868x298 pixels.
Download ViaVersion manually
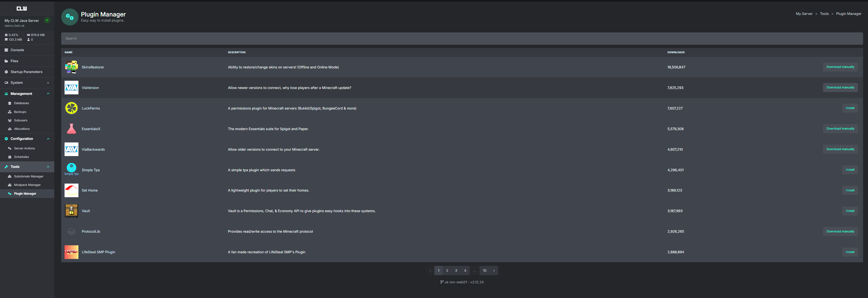(840, 87)
